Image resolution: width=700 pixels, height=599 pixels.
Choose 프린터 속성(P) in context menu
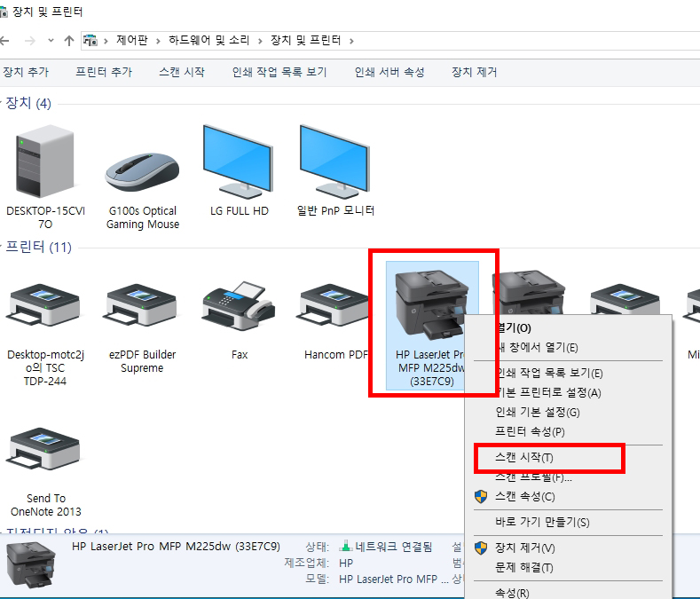(569, 431)
